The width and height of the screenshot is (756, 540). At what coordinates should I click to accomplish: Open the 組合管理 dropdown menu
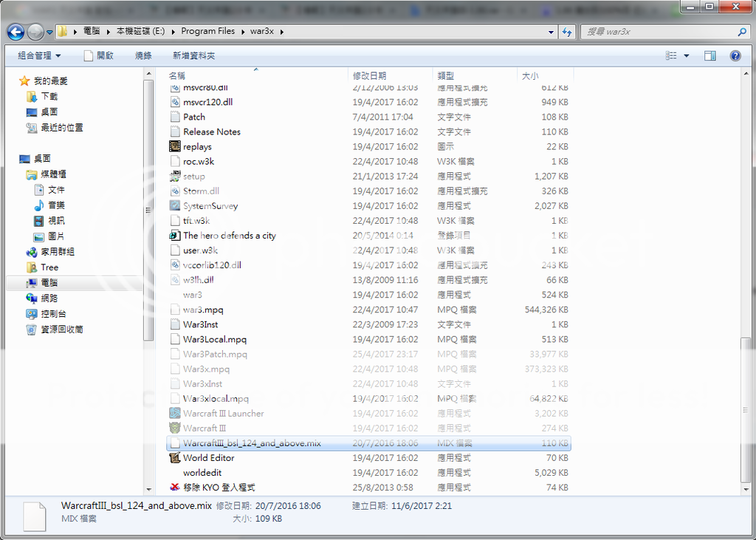coord(39,55)
